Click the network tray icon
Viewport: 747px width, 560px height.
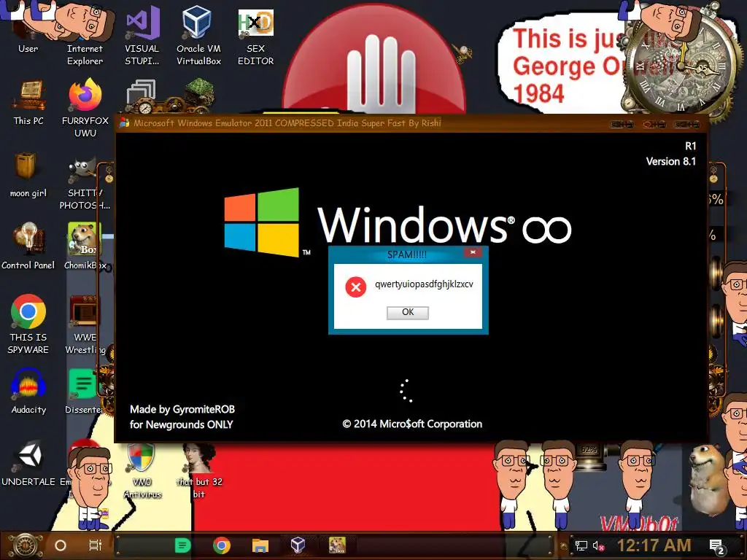tap(581, 546)
